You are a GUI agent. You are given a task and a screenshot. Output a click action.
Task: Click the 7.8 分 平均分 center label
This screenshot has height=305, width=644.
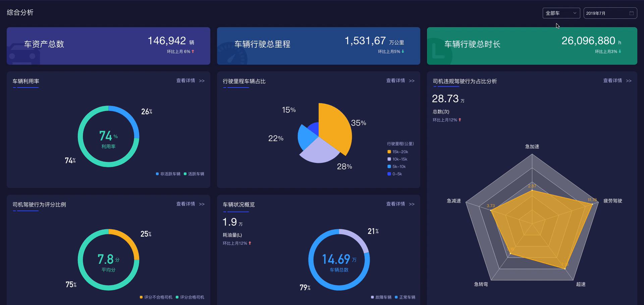coord(108,262)
